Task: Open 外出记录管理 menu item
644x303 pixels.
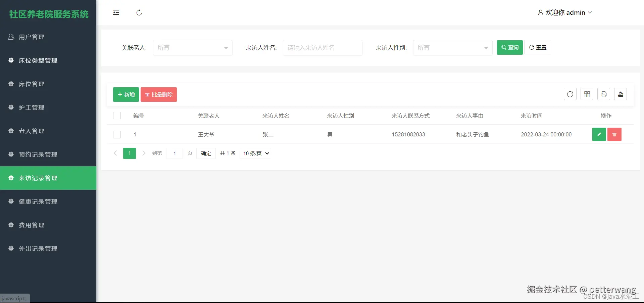Action: point(48,249)
